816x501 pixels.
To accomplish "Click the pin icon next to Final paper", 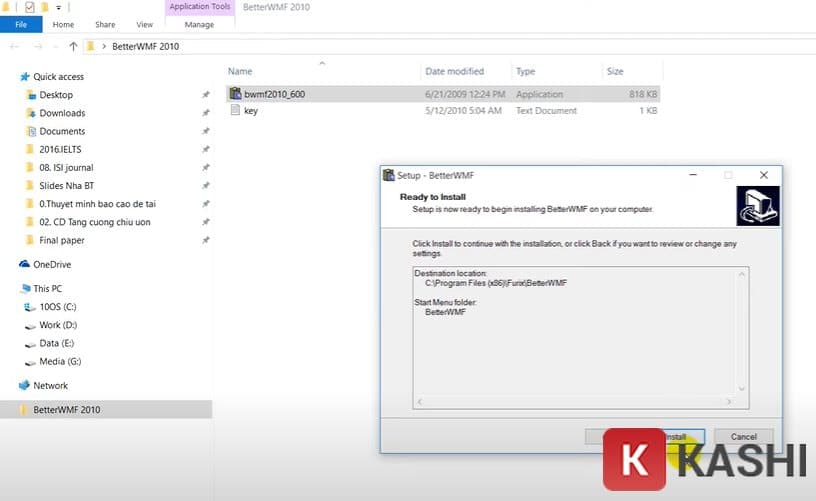I will pos(206,240).
